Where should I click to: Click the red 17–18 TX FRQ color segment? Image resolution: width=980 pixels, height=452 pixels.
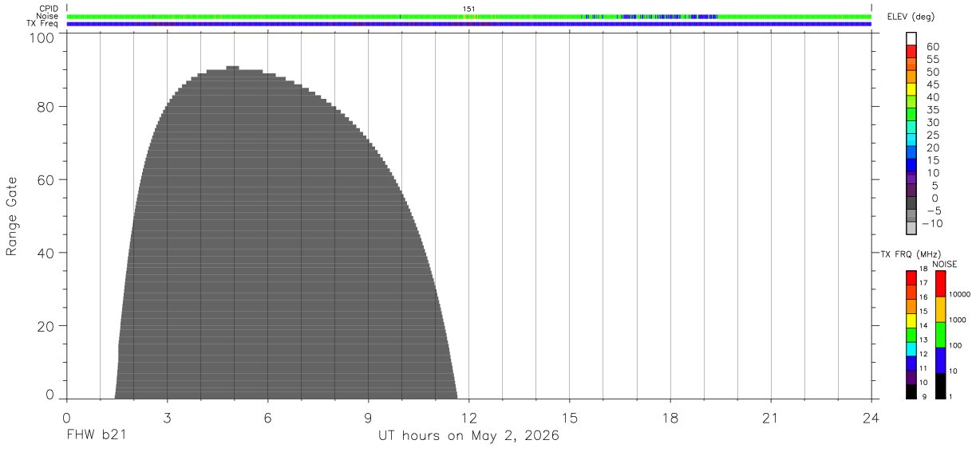pos(911,277)
